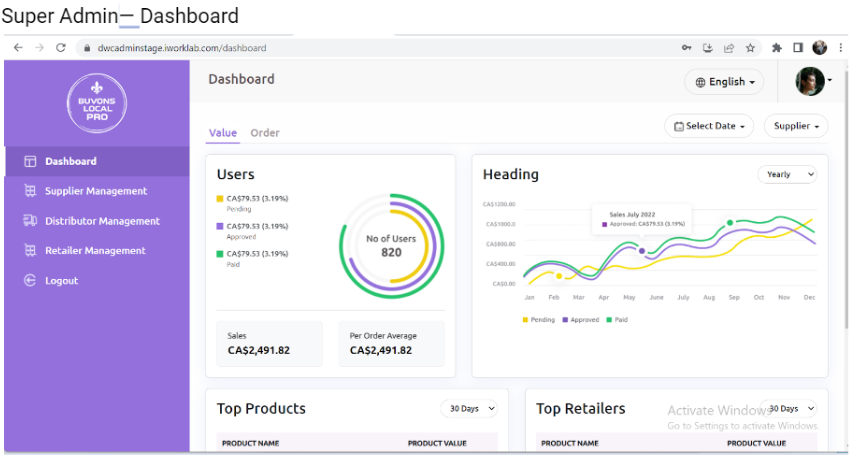
Task: Open the English language dropdown
Action: click(725, 82)
